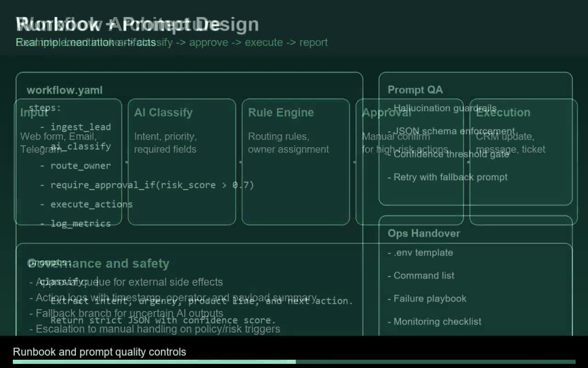Click the '- JSON schema enforcement' item
Screen dimensions: 588x368
(x=452, y=131)
